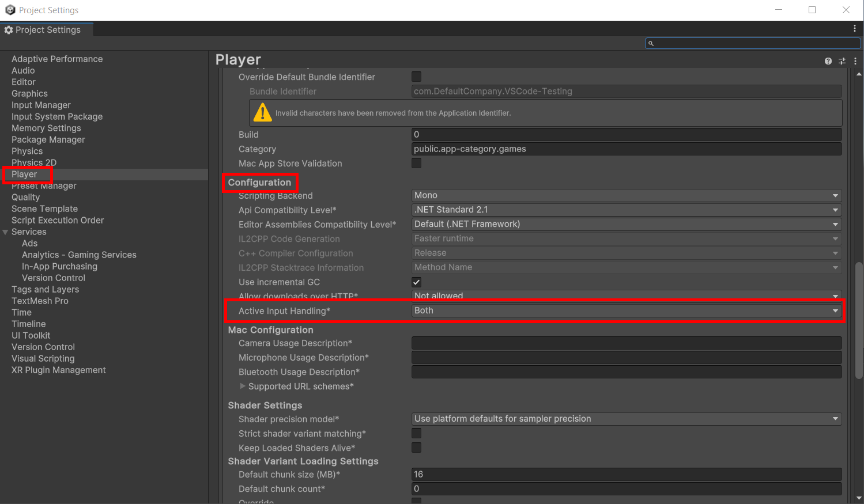Open the Active Input Handling dropdown

click(x=627, y=310)
